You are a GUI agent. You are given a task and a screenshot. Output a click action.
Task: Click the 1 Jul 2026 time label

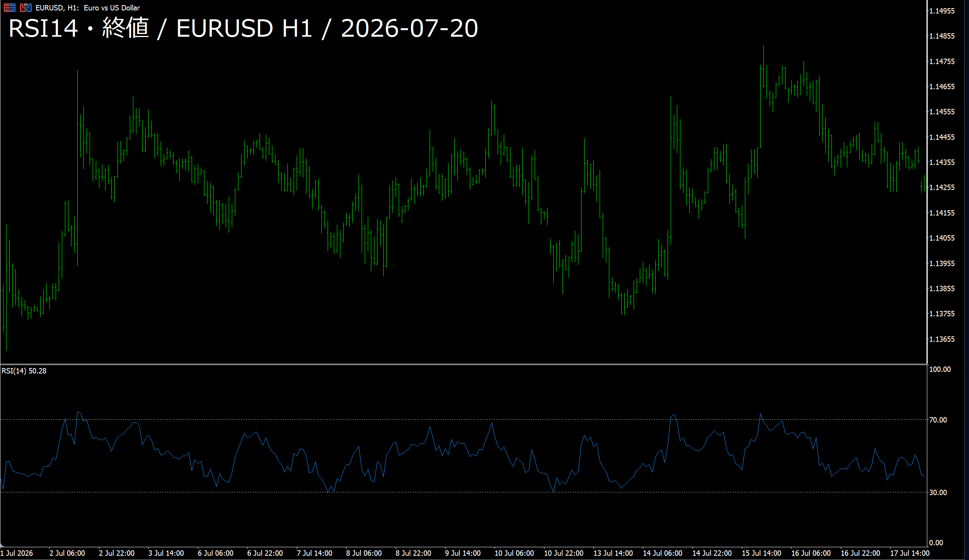17,553
